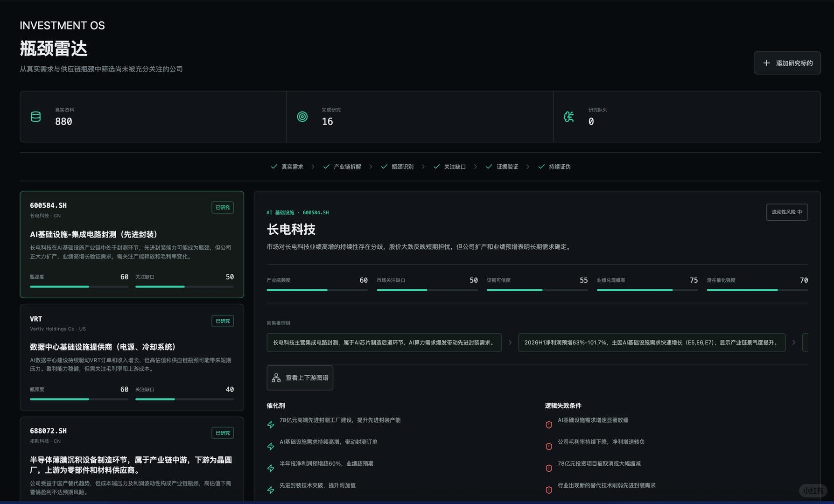
Task: Click 已研究 badge on 688072.SH card
Action: (223, 433)
